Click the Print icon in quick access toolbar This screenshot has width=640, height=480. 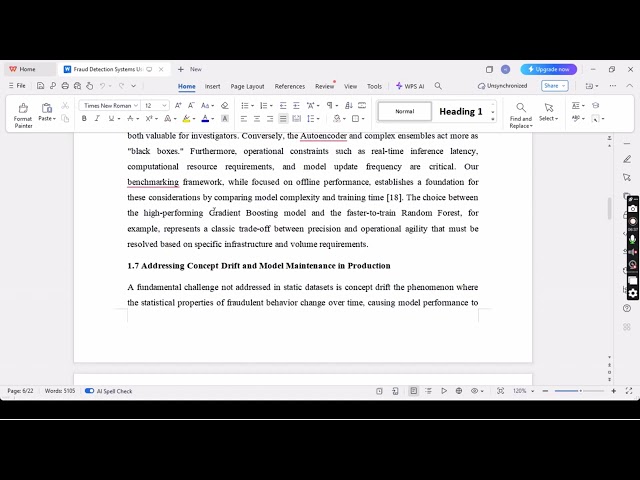65,86
